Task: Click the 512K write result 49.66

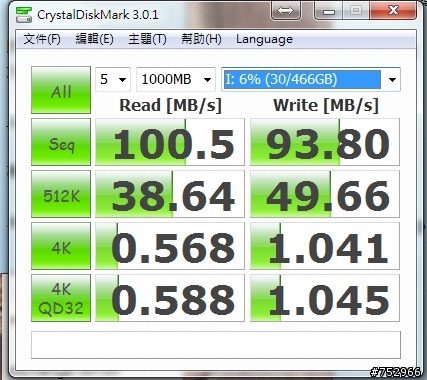Action: [x=325, y=194]
